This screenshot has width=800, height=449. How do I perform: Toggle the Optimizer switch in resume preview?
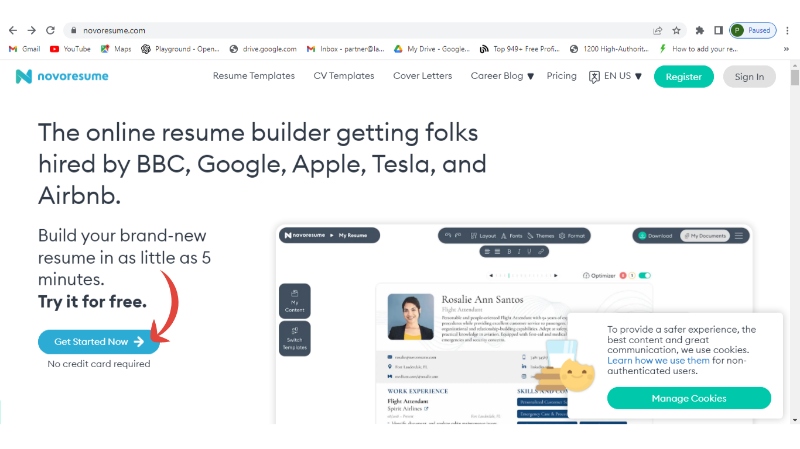click(644, 275)
